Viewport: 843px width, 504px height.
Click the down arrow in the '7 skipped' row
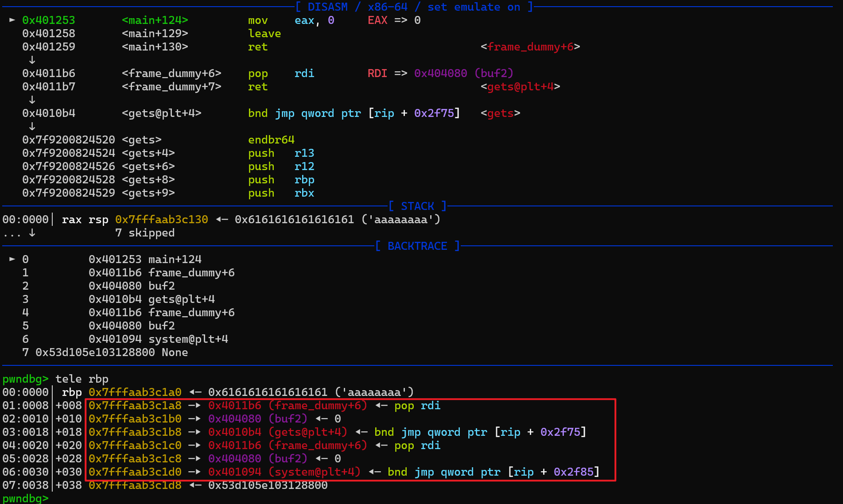click(x=32, y=233)
